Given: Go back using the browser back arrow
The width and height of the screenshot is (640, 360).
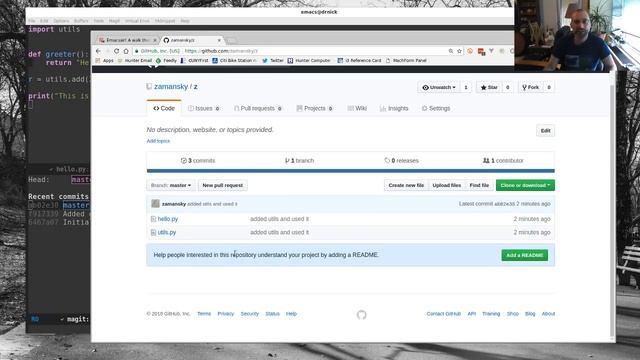Looking at the screenshot, I should [x=98, y=51].
